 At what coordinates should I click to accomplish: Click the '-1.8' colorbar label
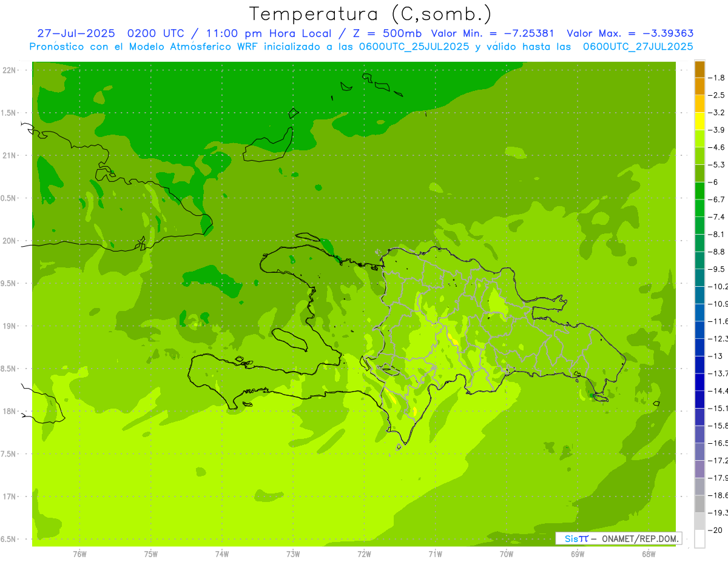(717, 78)
